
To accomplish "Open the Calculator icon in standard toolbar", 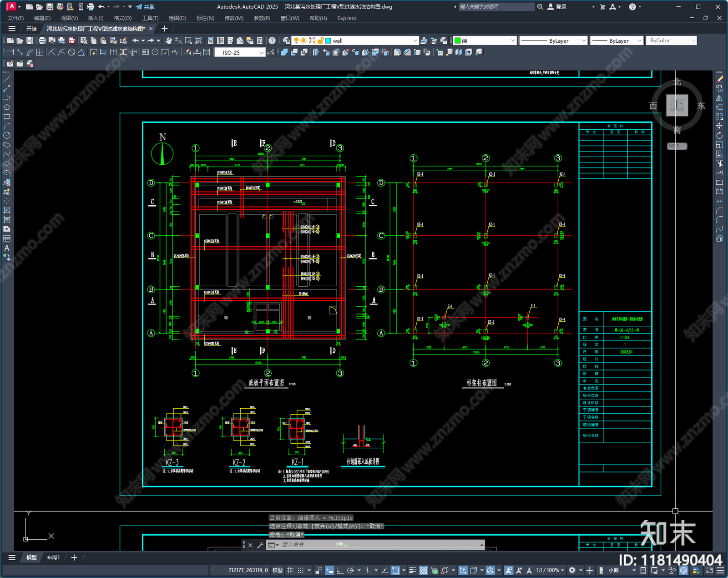I will coord(260,41).
